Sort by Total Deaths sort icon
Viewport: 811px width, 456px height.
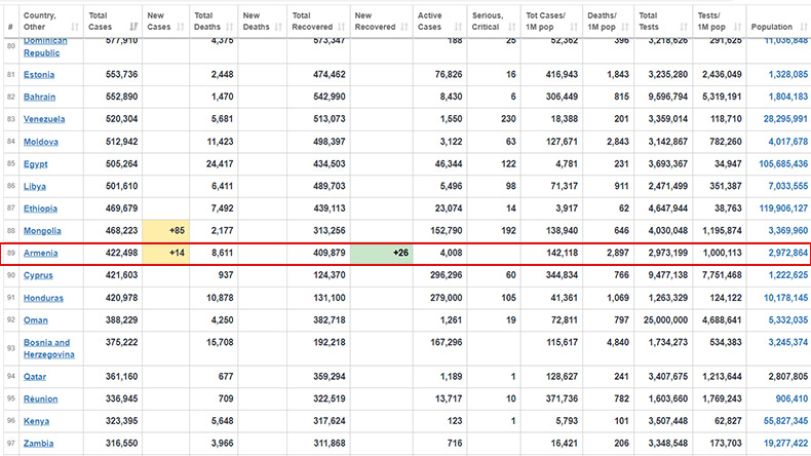(229, 27)
